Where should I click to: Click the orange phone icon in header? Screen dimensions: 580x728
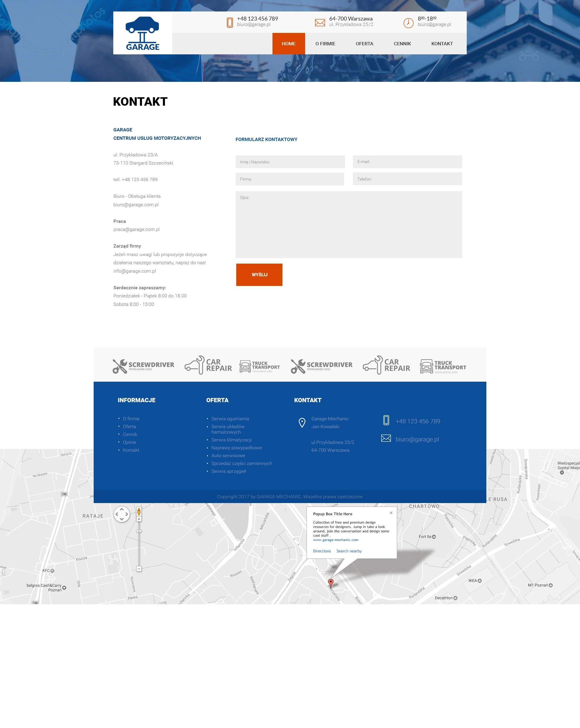tap(230, 23)
